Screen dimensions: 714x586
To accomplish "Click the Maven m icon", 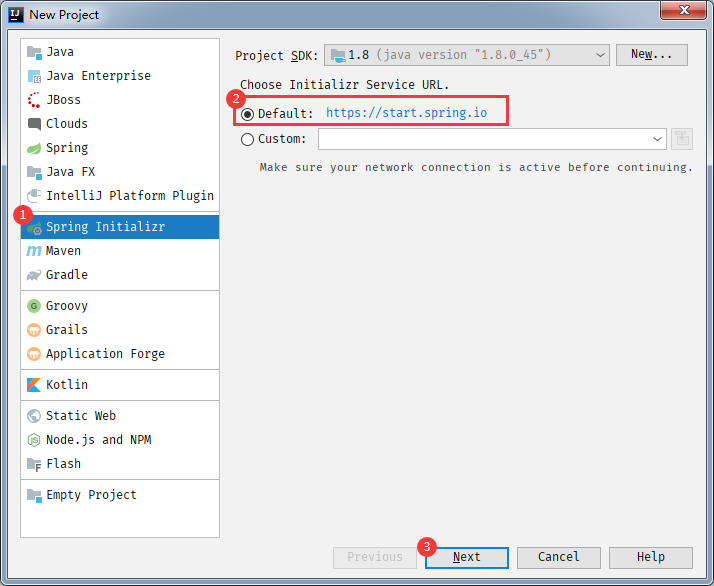I will pyautogui.click(x=34, y=251).
